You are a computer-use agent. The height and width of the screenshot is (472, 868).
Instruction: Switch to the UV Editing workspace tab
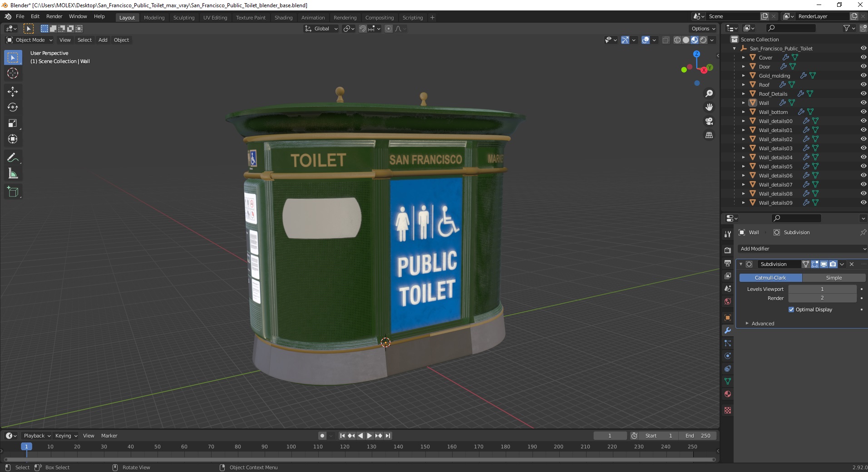tap(215, 18)
